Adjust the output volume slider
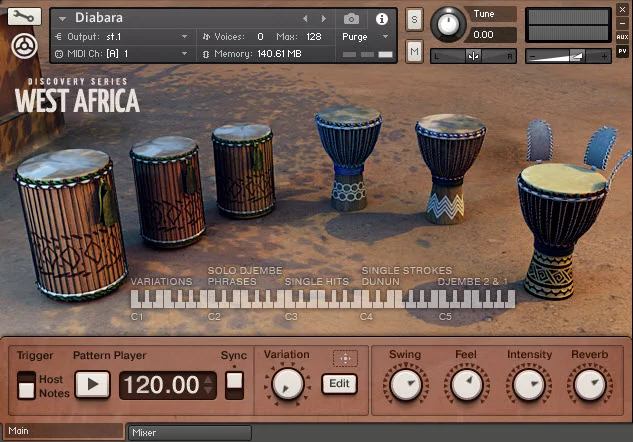The width and height of the screenshot is (633, 442). [x=568, y=56]
